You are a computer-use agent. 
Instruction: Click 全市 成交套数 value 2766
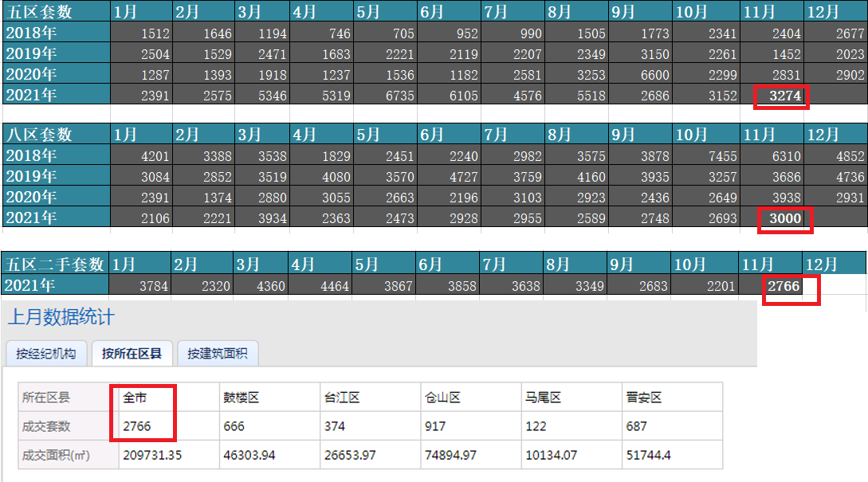pyautogui.click(x=137, y=426)
